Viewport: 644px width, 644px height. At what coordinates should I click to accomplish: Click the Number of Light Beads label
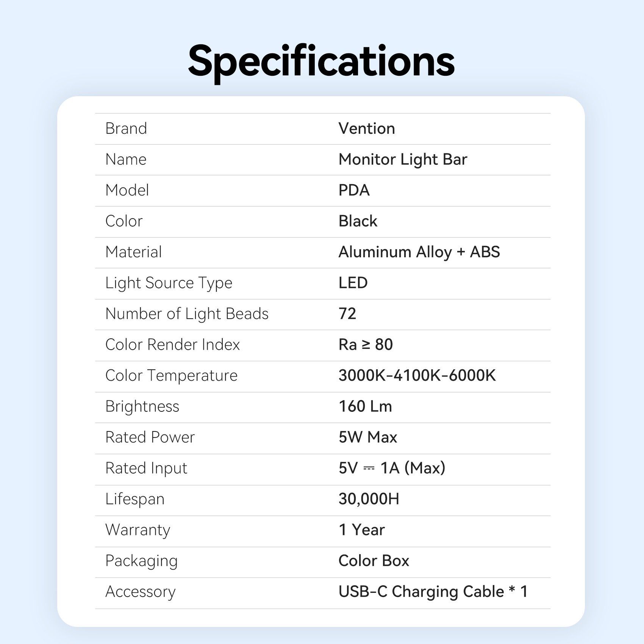(x=187, y=314)
